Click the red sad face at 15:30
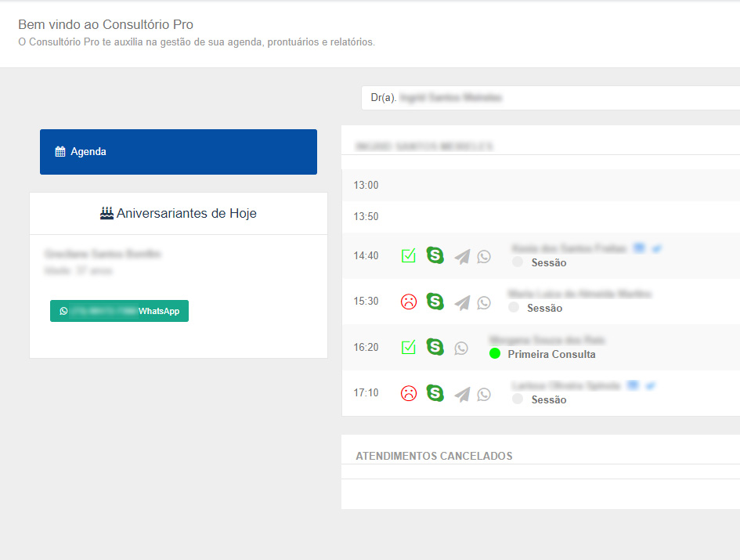This screenshot has width=740, height=560. (x=408, y=302)
